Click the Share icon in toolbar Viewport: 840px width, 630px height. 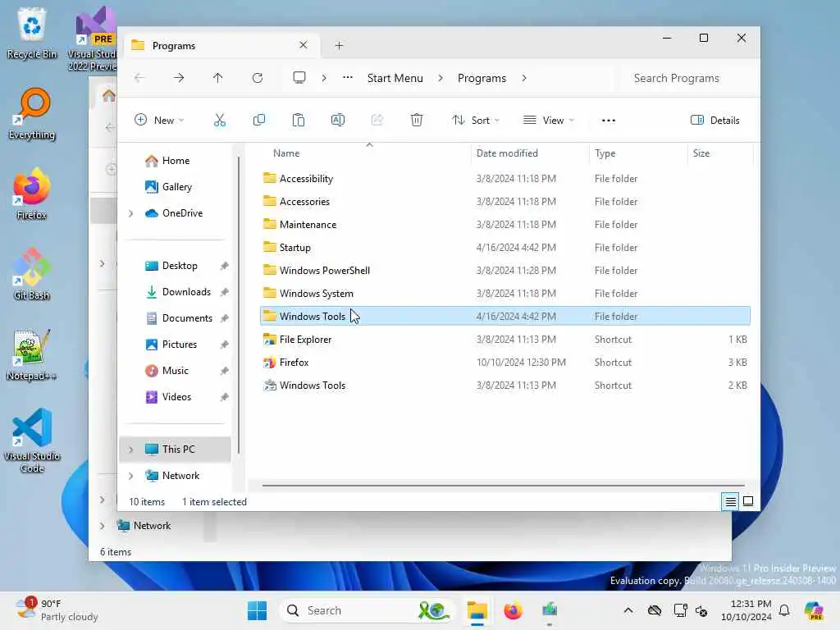377,120
